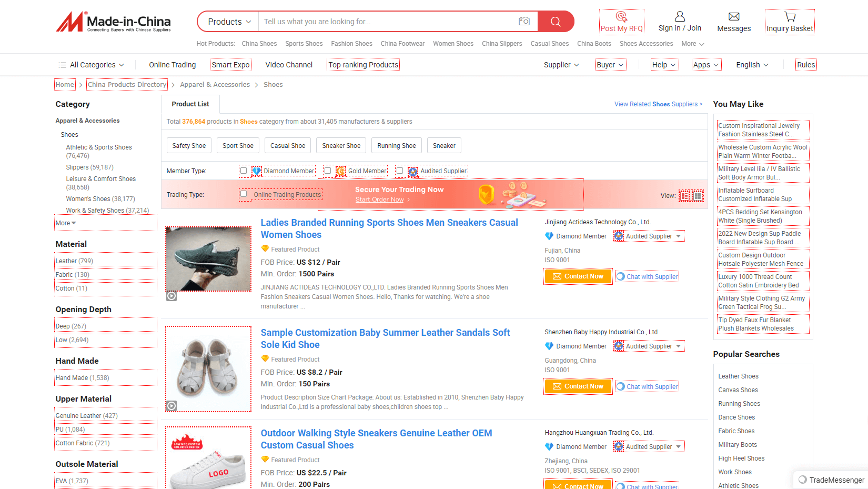Click Contact Now for Jinjiang Actideas
The image size is (868, 489).
(578, 276)
